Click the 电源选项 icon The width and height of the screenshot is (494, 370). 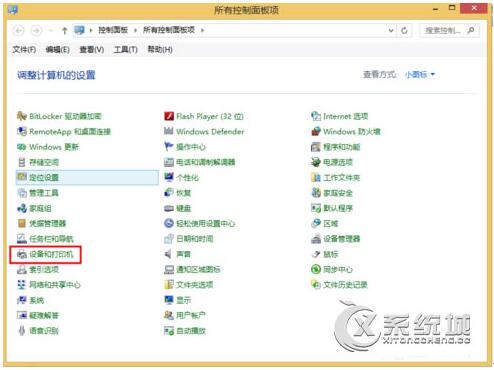316,162
